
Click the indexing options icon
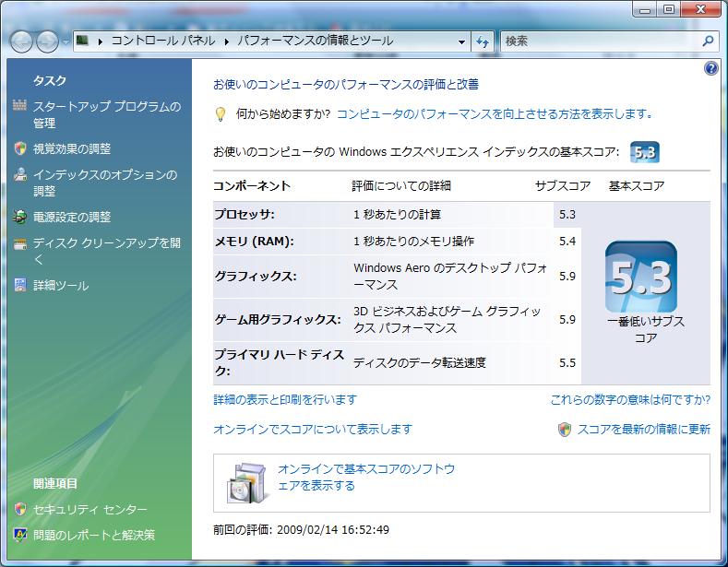click(x=20, y=174)
